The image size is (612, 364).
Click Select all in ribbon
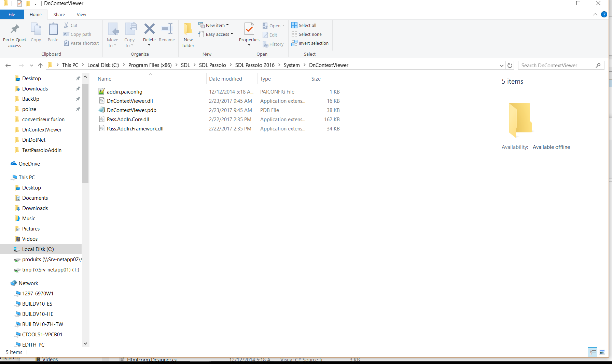[x=304, y=25]
